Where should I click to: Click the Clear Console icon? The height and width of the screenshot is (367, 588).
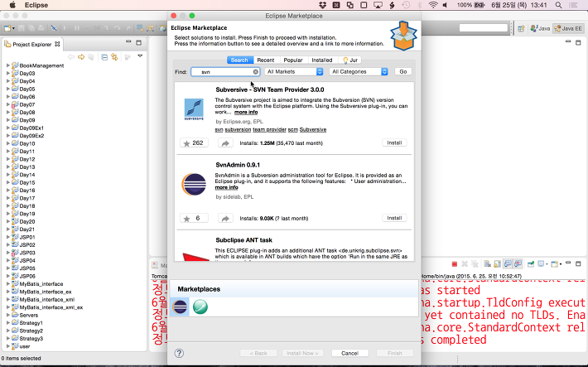(x=487, y=264)
